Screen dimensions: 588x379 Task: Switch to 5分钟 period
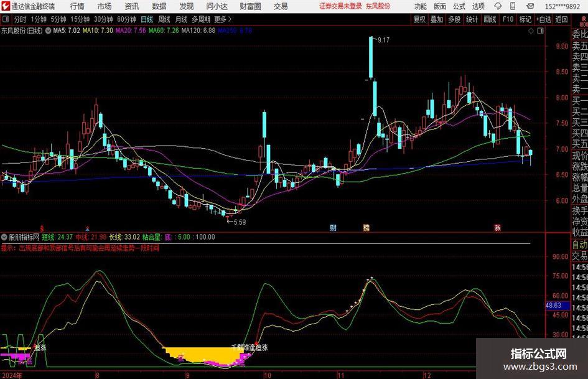(x=58, y=19)
